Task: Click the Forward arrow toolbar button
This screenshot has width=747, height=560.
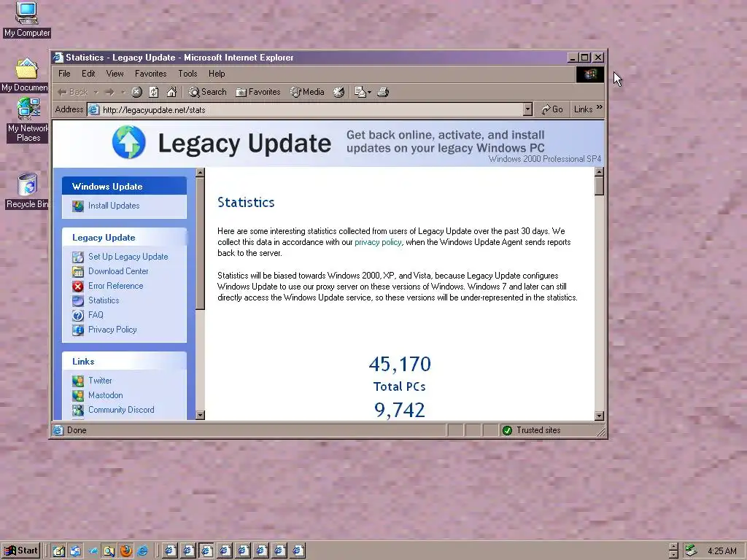Action: tap(110, 92)
